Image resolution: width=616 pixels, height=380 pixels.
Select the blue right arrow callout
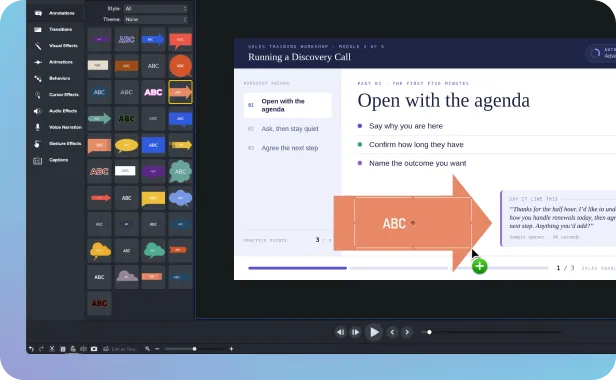pos(153,39)
